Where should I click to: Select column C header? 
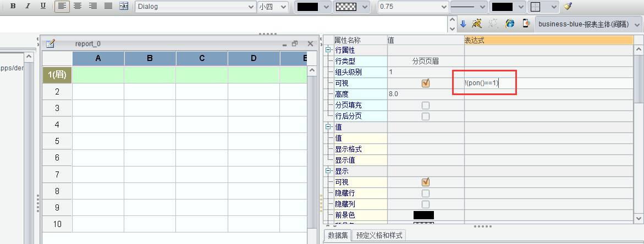pyautogui.click(x=202, y=58)
